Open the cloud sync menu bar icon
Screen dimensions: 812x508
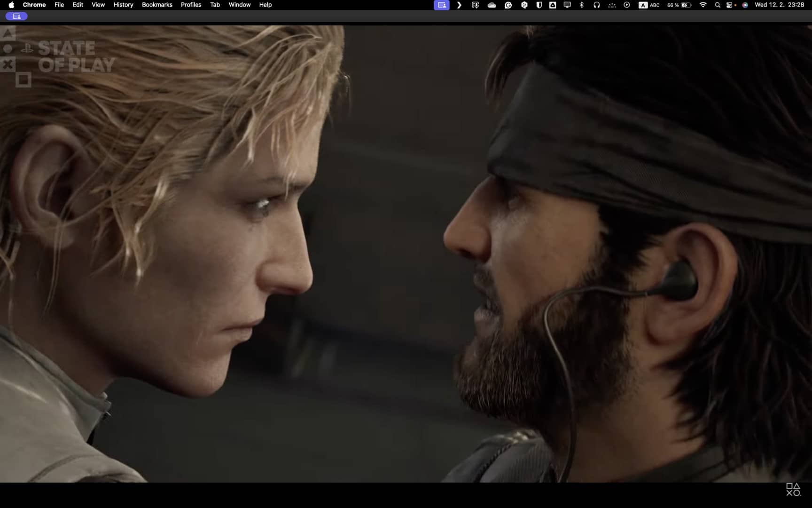click(x=492, y=5)
